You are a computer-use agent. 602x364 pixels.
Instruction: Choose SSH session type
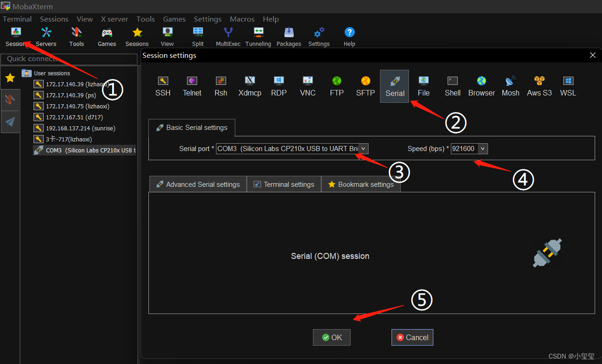tap(163, 86)
